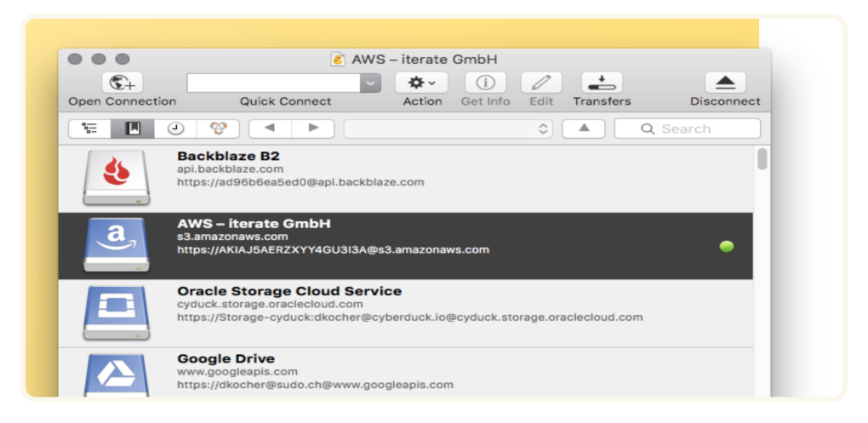Image resolution: width=868 pixels, height=423 pixels.
Task: Go forward with the right arrow
Action: [313, 129]
